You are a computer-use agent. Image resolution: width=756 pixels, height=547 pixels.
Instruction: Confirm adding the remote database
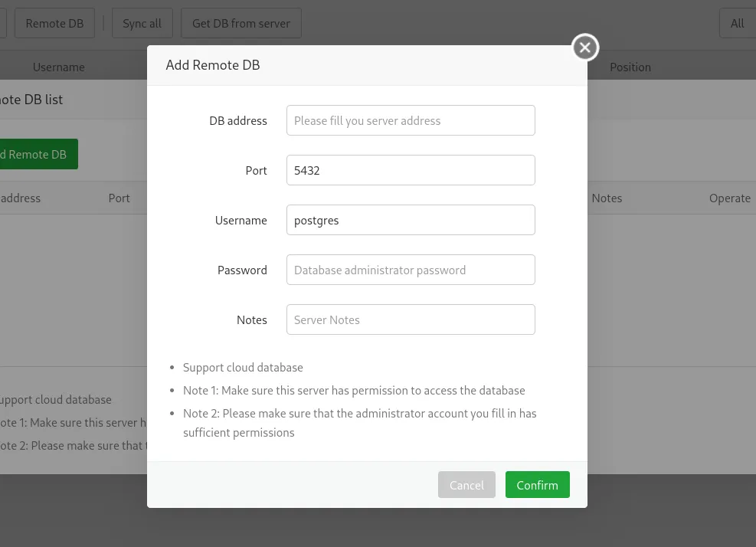coord(537,485)
